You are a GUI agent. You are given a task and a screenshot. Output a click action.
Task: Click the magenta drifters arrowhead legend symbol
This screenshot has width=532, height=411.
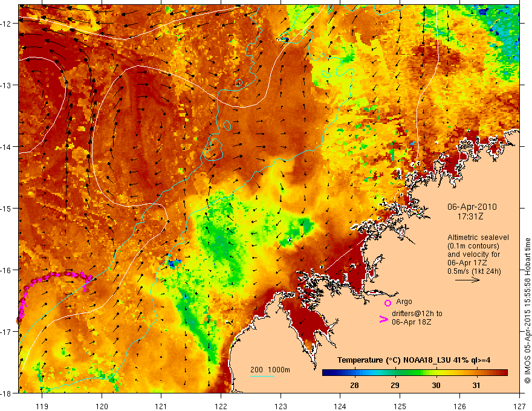point(384,319)
